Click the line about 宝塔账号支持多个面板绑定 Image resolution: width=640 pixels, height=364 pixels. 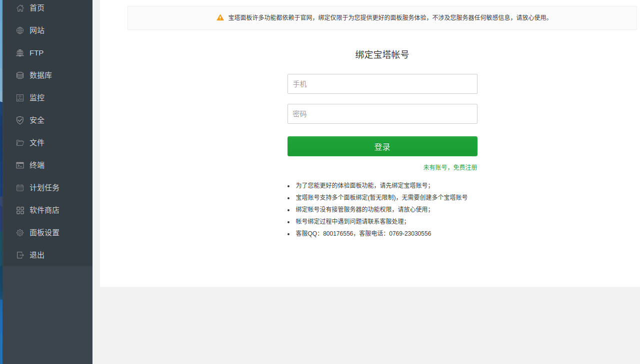[x=381, y=197]
